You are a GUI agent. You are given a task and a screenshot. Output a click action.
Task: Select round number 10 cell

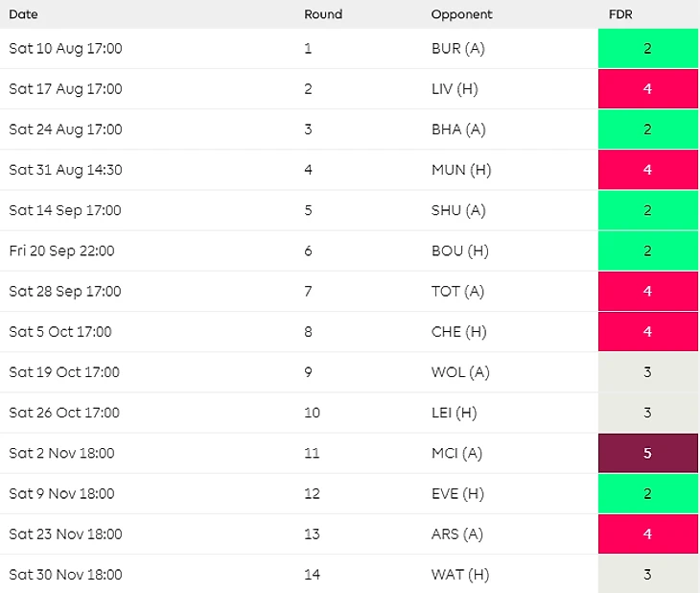coord(310,413)
